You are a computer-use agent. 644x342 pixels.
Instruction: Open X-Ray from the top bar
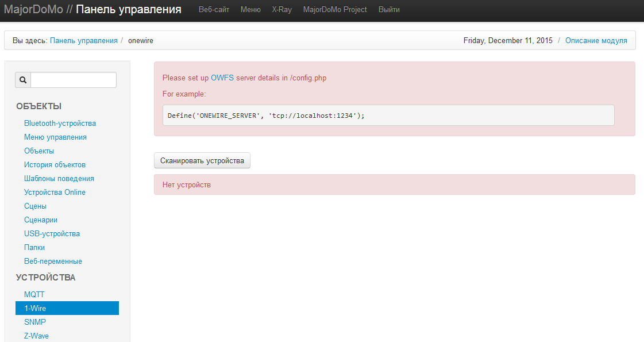[x=281, y=10]
